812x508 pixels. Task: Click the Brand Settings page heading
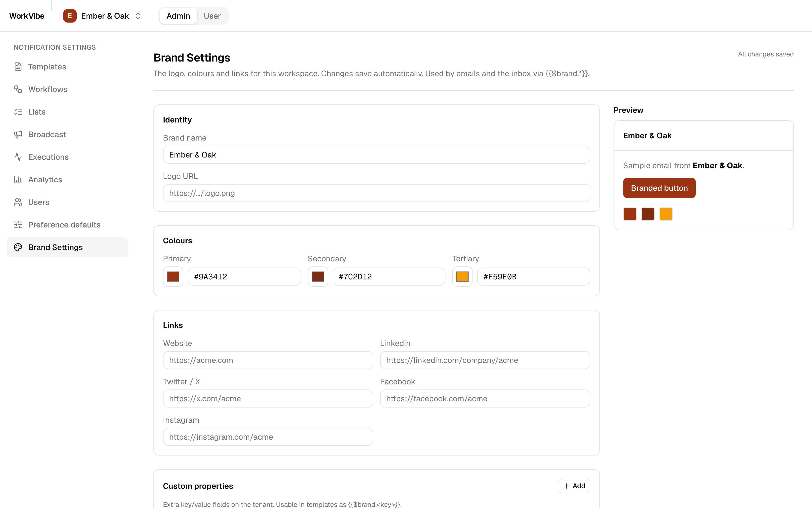click(x=192, y=58)
